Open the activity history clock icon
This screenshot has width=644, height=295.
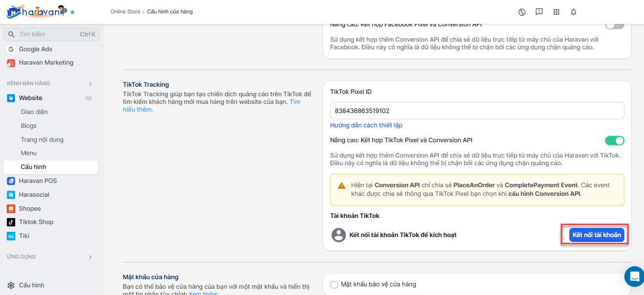(522, 12)
